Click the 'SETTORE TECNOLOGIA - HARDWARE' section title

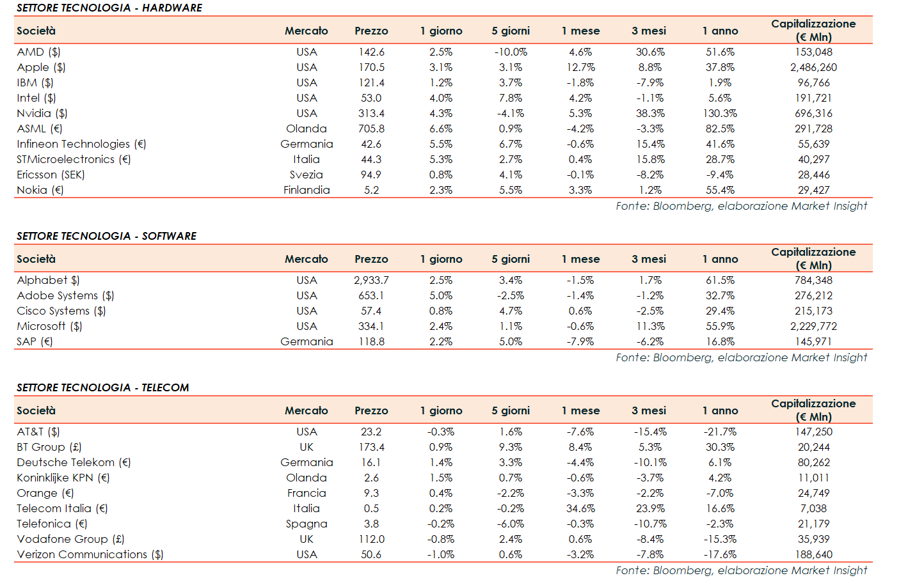coord(109,8)
